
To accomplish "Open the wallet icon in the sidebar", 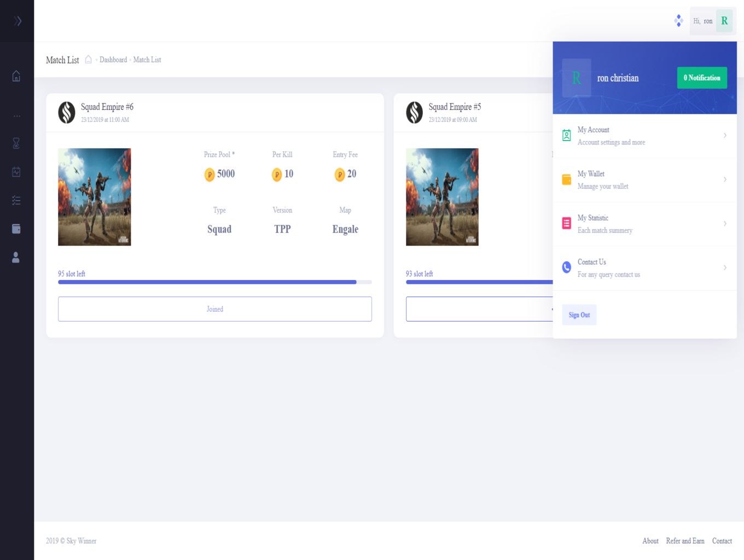I will [16, 229].
